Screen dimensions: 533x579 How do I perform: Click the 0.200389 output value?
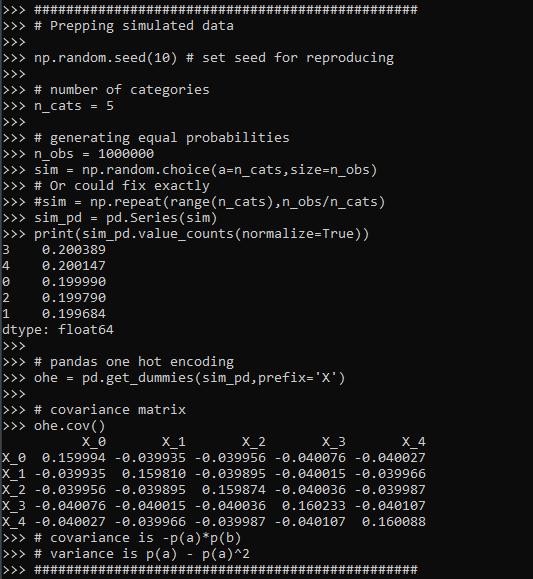coord(74,250)
